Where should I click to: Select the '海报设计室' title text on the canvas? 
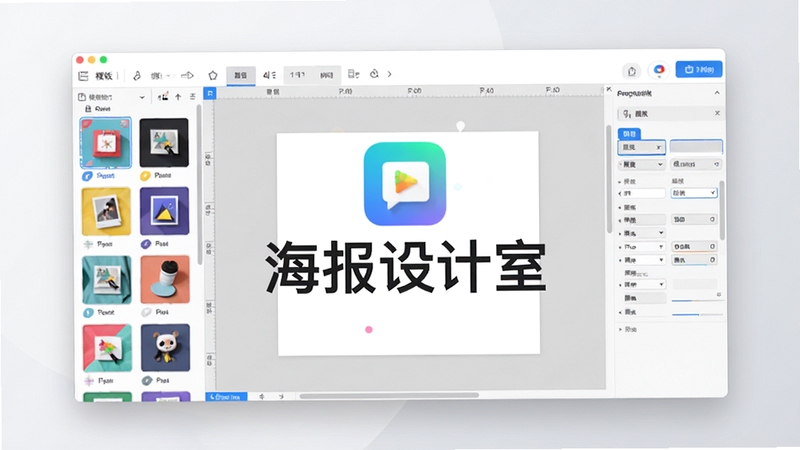coord(406,267)
